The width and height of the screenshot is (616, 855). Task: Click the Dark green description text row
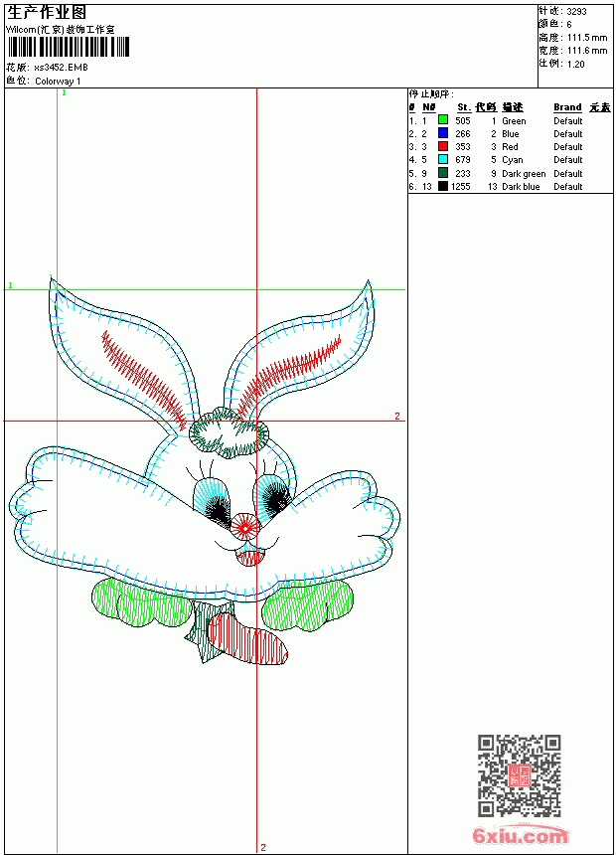coord(524,173)
